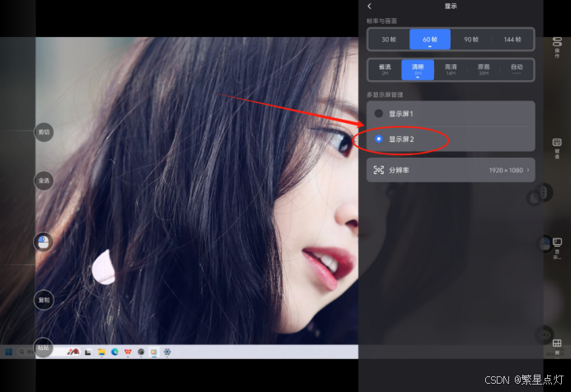The height and width of the screenshot is (392, 571).
Task: Select the 显示屏1 radio button
Action: 379,114
